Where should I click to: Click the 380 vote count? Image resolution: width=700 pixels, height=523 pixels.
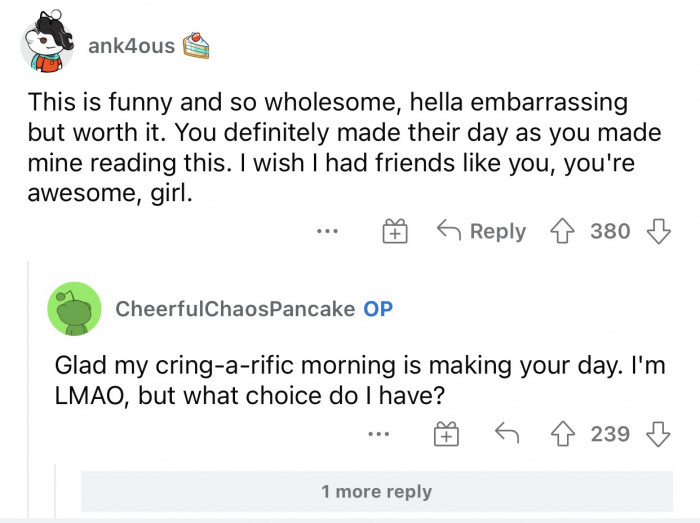point(610,232)
